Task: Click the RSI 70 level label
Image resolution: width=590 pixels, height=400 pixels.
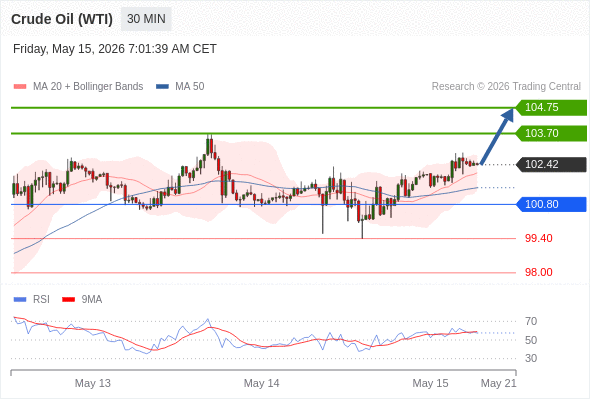Action: coord(531,321)
